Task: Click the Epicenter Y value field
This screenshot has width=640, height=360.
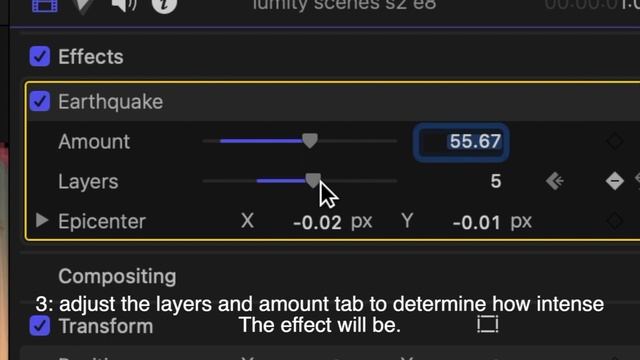Action: 476,222
